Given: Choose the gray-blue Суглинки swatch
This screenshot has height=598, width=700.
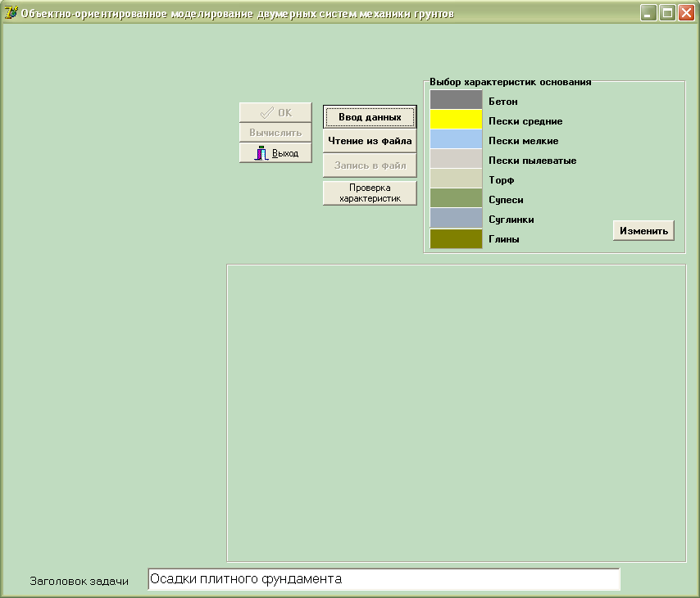Looking at the screenshot, I should point(456,218).
